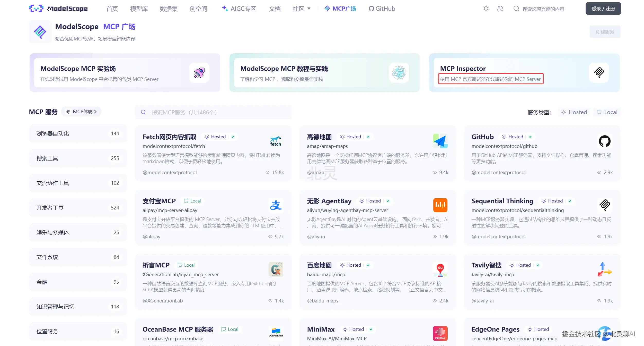Click the 创建服务 button
644x346 pixels.
click(x=605, y=32)
